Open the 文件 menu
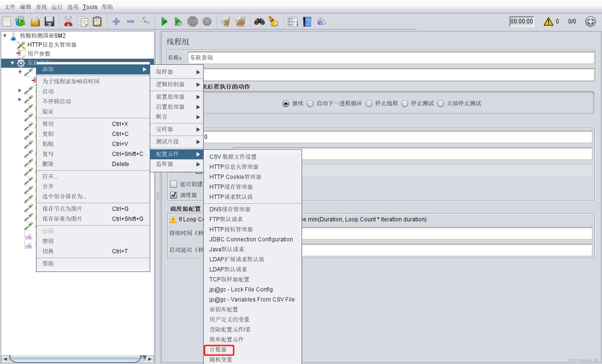 click(10, 7)
